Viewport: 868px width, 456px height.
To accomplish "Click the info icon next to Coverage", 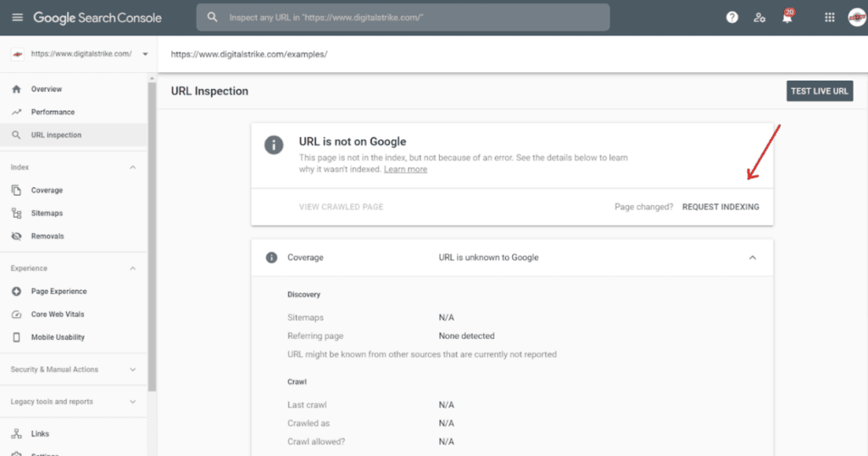I will point(271,258).
